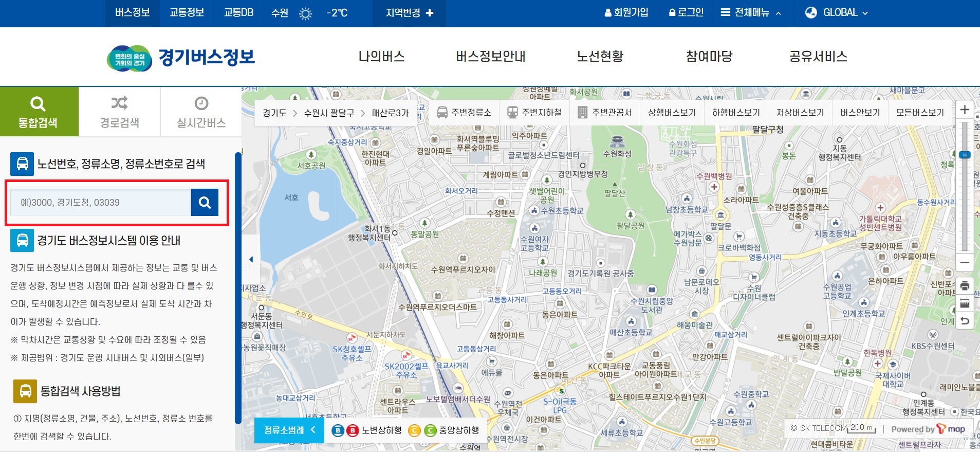Select 매산로3가 in the breadcrumb
Image resolution: width=980 pixels, height=452 pixels.
[x=391, y=113]
